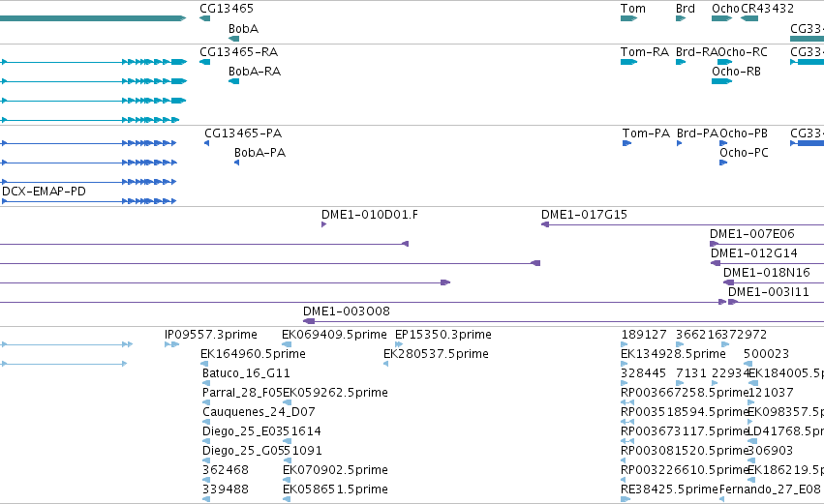Click the 306903 feature label

tap(771, 451)
